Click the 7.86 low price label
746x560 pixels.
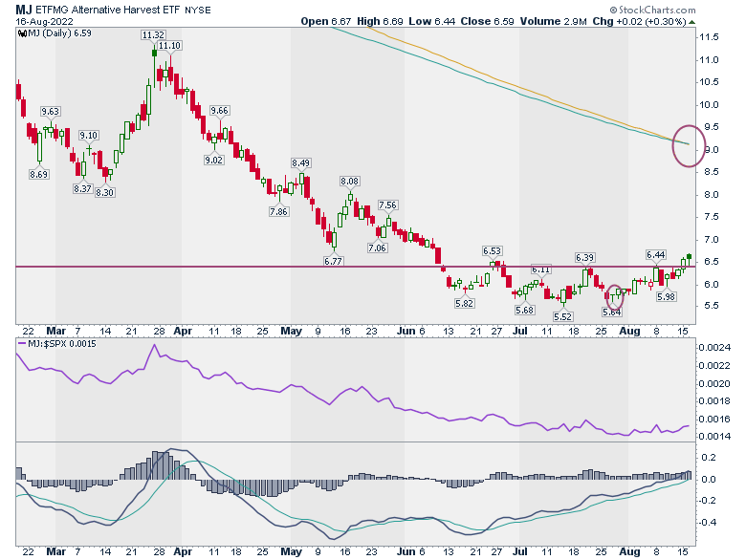278,211
